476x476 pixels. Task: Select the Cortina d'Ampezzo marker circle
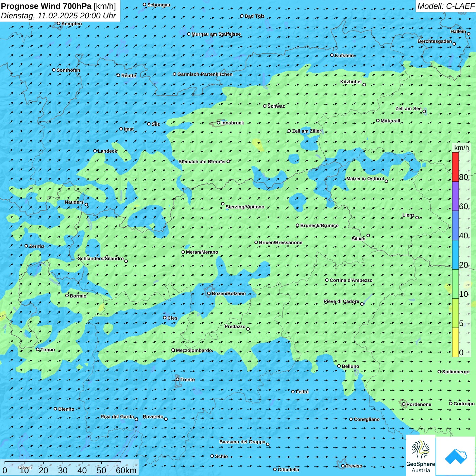pyautogui.click(x=327, y=280)
